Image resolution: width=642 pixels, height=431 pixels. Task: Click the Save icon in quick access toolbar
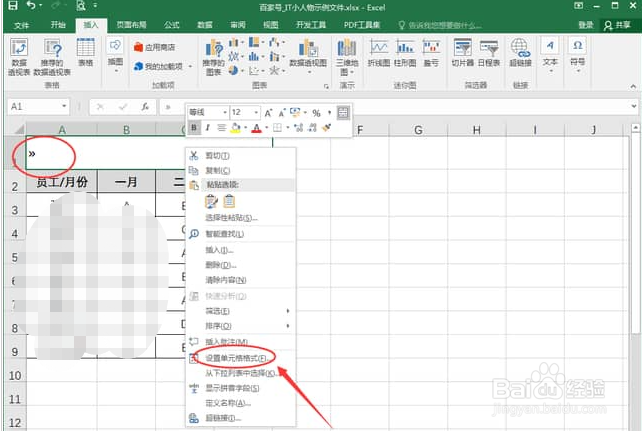coord(13,5)
